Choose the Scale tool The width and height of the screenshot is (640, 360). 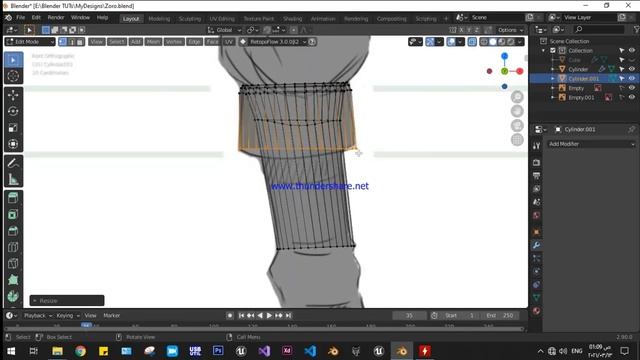[13, 128]
